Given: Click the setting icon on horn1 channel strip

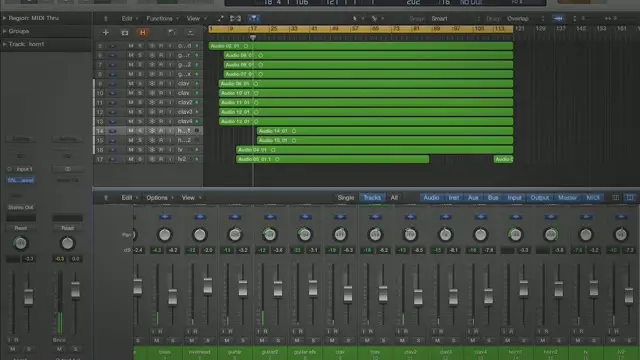Looking at the screenshot, I should [x=516, y=217].
